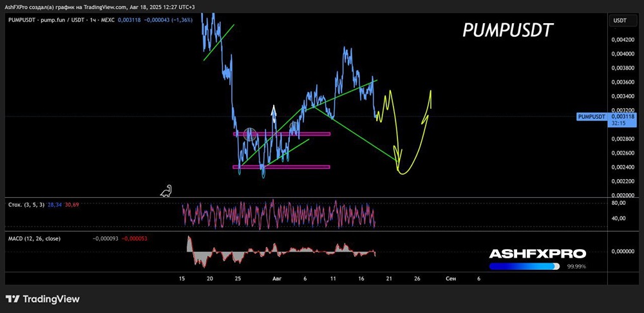The width and height of the screenshot is (644, 313).
Task: Click the last price value 0,003118 in legend
Action: pyautogui.click(x=128, y=19)
